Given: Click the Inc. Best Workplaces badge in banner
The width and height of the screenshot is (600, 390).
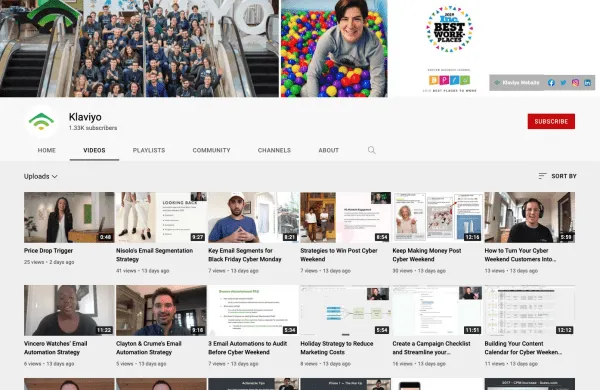Looking at the screenshot, I should pos(450,29).
